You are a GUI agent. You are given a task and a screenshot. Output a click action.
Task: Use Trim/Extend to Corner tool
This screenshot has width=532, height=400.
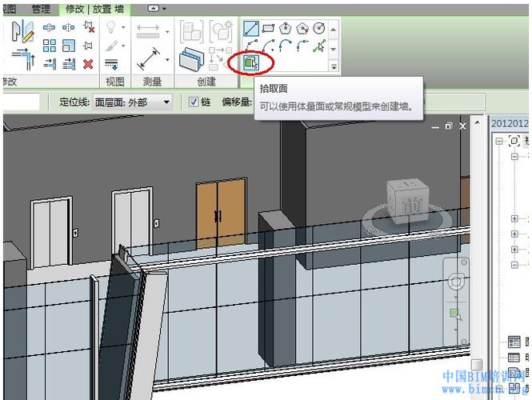tap(23, 59)
